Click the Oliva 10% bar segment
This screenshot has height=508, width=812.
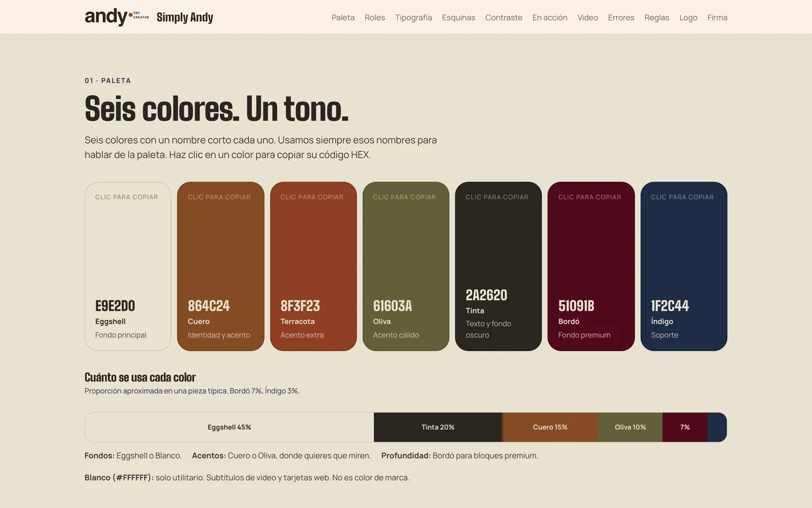click(x=631, y=427)
